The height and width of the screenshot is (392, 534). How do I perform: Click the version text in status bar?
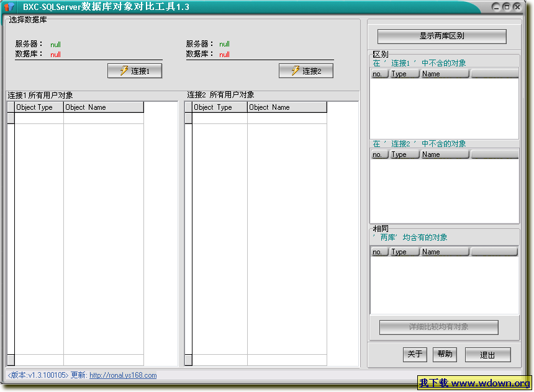coord(37,375)
